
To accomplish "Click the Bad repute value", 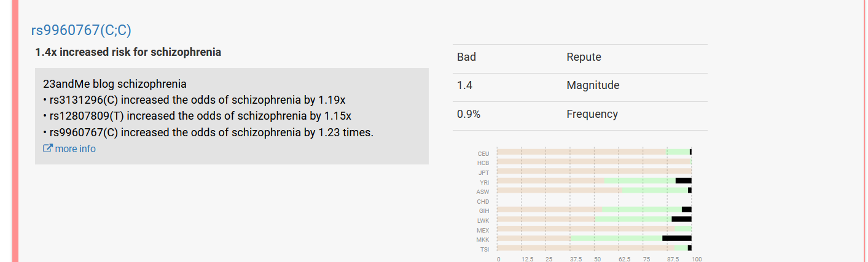I will coord(466,57).
